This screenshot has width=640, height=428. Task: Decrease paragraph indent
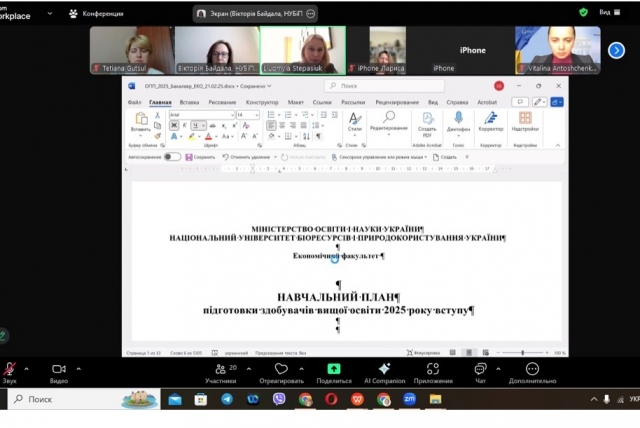[x=324, y=115]
